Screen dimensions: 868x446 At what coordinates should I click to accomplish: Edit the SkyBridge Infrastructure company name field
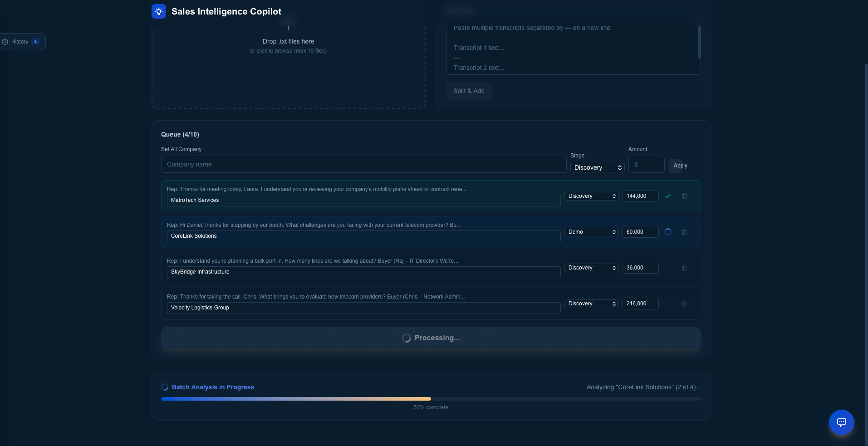pyautogui.click(x=363, y=272)
